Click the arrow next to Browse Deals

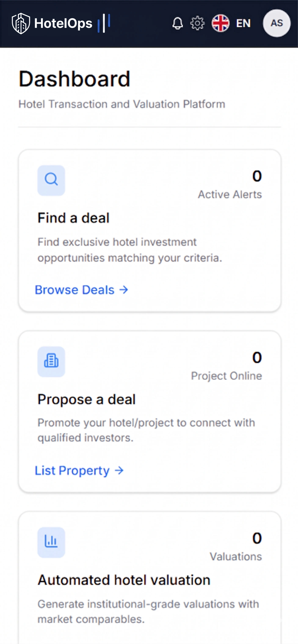click(124, 290)
